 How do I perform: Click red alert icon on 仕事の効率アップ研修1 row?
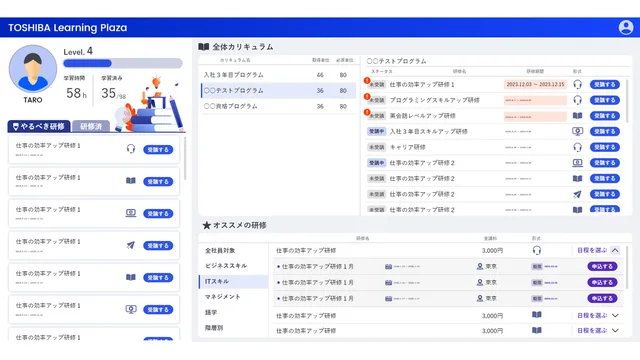pyautogui.click(x=367, y=81)
